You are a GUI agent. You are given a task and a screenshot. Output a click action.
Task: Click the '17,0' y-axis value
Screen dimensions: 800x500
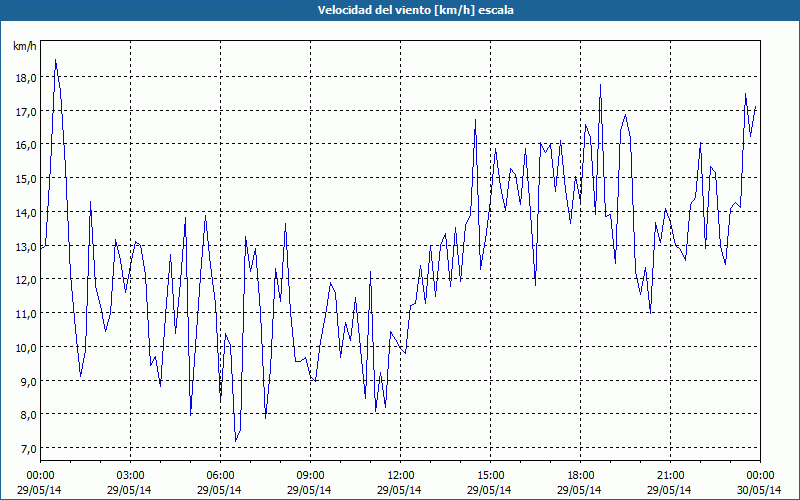(26, 111)
